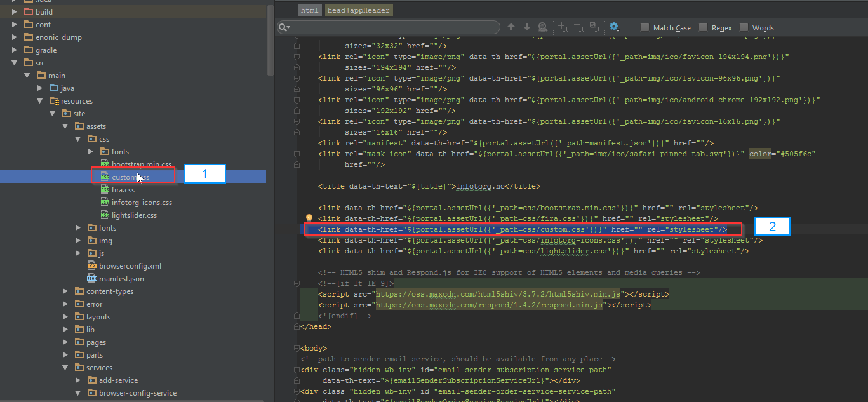868x402 pixels.
Task: Select manifest.json file in project tree
Action: (121, 279)
